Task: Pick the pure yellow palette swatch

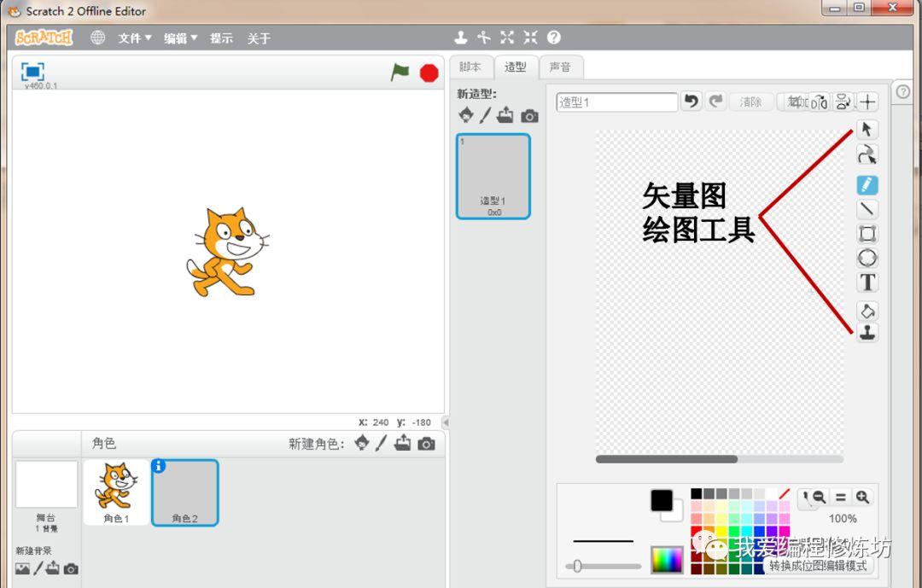Action: (721, 531)
